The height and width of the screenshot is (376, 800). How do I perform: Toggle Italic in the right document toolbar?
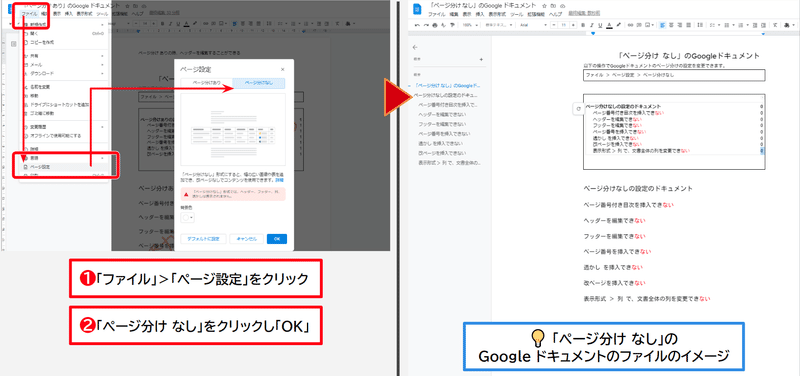tap(592, 24)
